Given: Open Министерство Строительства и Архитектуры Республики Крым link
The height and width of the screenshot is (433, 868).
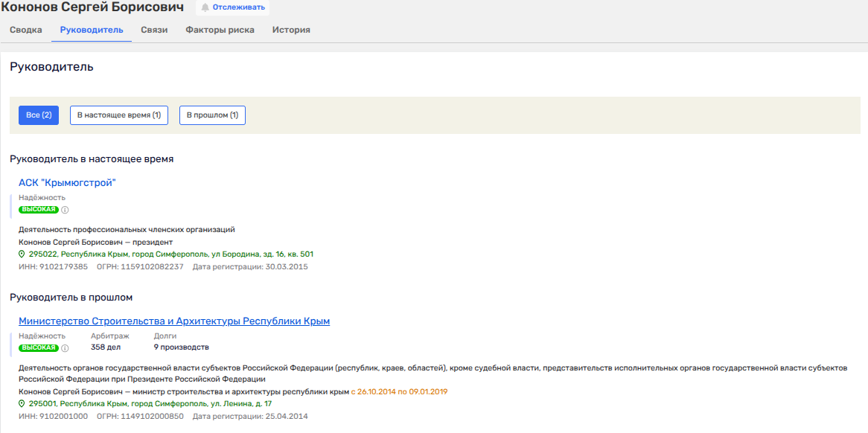Looking at the screenshot, I should point(174,321).
